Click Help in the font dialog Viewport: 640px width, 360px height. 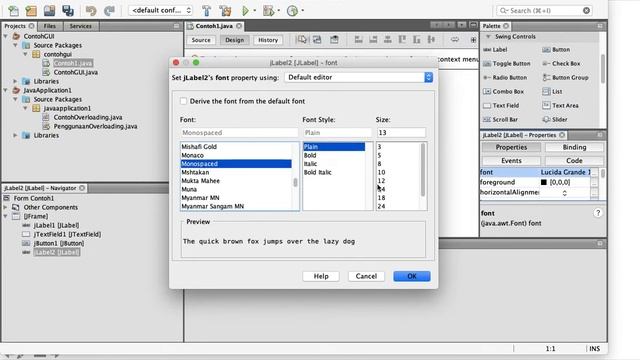(321, 276)
